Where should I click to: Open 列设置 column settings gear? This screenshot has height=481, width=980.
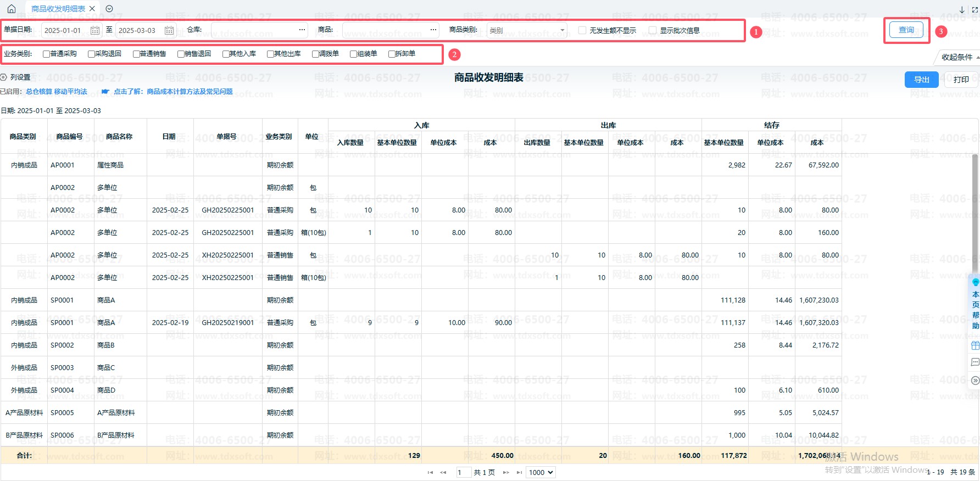pyautogui.click(x=4, y=77)
